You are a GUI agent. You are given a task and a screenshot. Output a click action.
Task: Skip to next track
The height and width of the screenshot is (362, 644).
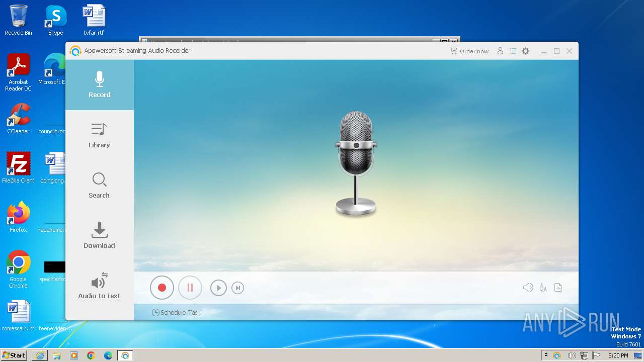(237, 288)
